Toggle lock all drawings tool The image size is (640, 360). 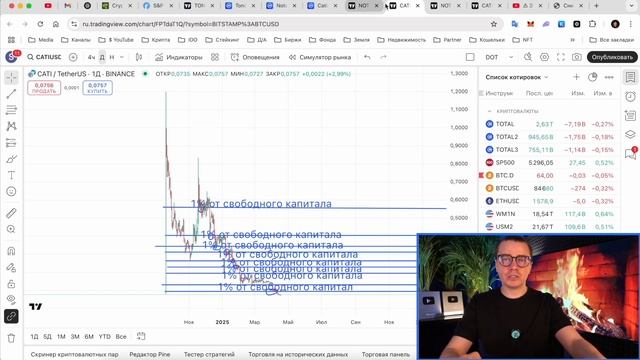11,284
